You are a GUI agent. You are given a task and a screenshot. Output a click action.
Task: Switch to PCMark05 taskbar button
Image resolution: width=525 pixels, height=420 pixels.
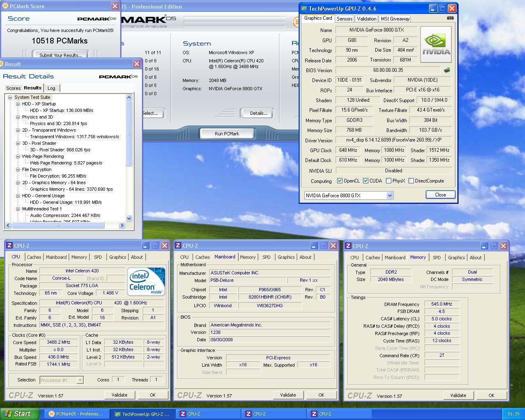coord(76,414)
